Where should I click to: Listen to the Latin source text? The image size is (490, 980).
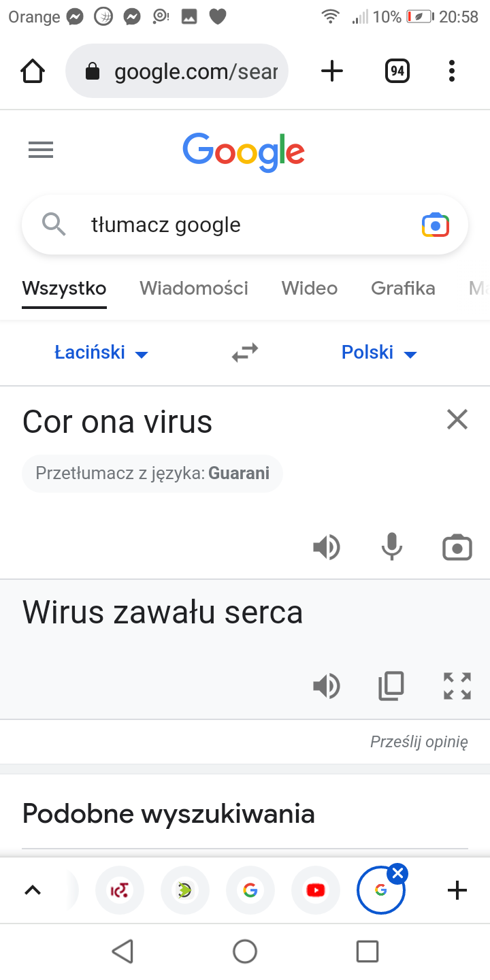tap(327, 547)
